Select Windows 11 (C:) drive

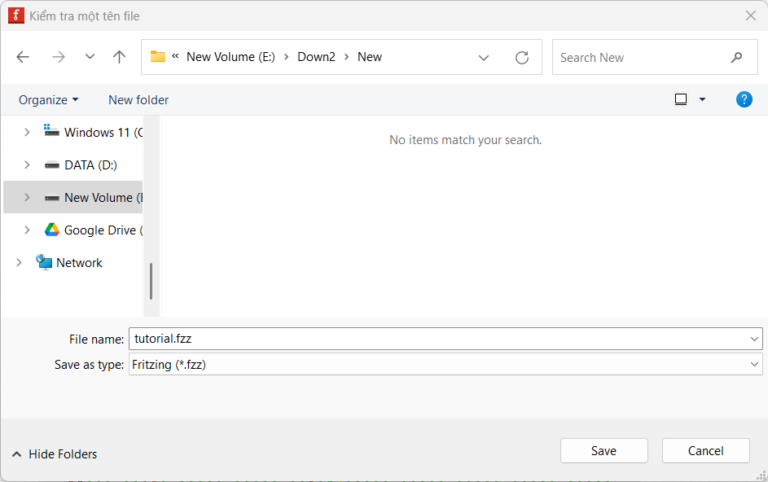pos(94,132)
